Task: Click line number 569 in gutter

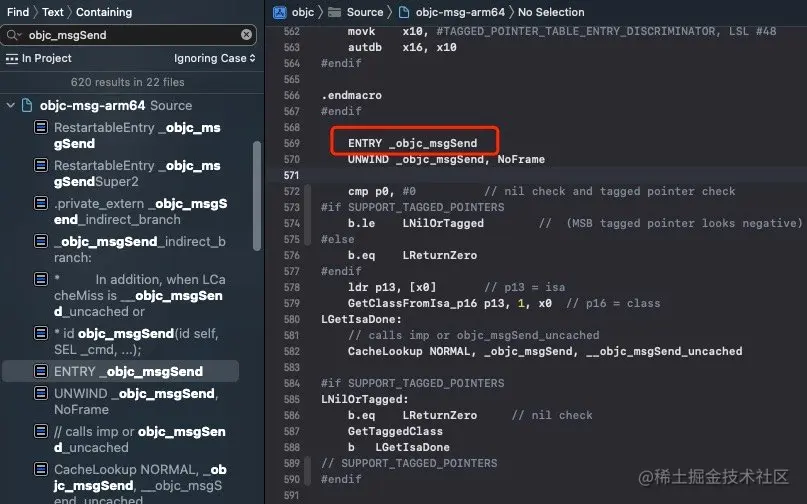Action: [x=291, y=143]
